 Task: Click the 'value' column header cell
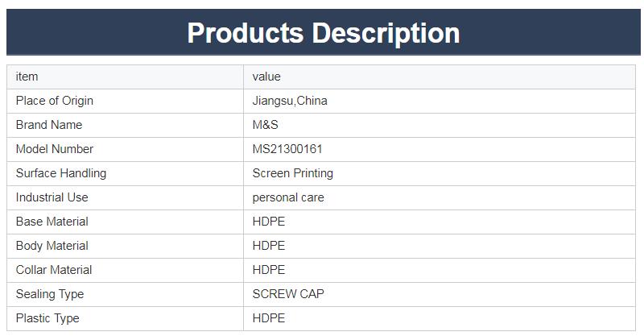[266, 77]
